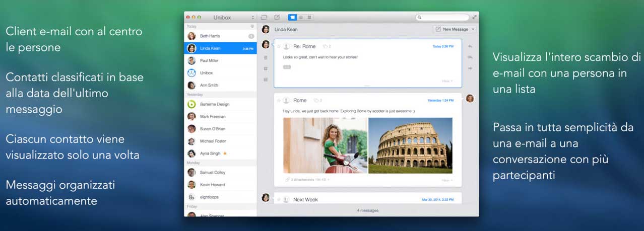644x231 pixels.
Task: Click Bartelme Design green logo avatar
Action: click(x=191, y=104)
